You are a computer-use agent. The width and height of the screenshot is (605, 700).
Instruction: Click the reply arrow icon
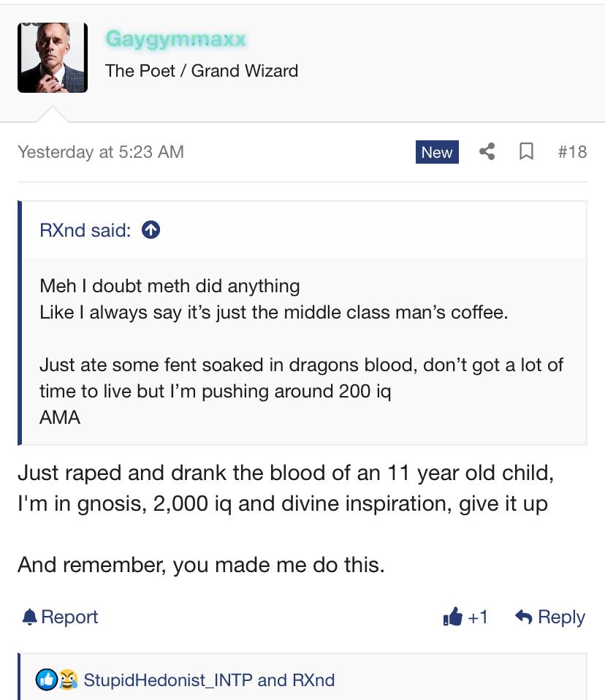[523, 617]
